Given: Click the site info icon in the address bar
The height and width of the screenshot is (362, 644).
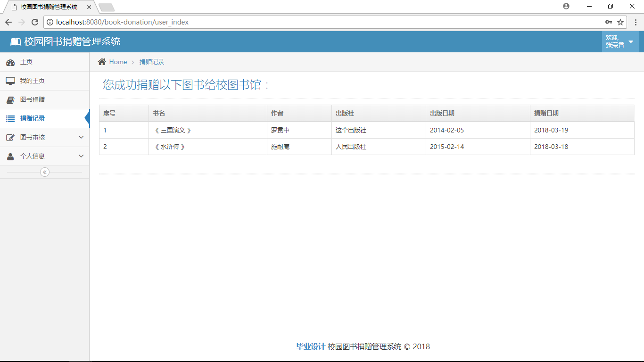Looking at the screenshot, I should click(50, 22).
